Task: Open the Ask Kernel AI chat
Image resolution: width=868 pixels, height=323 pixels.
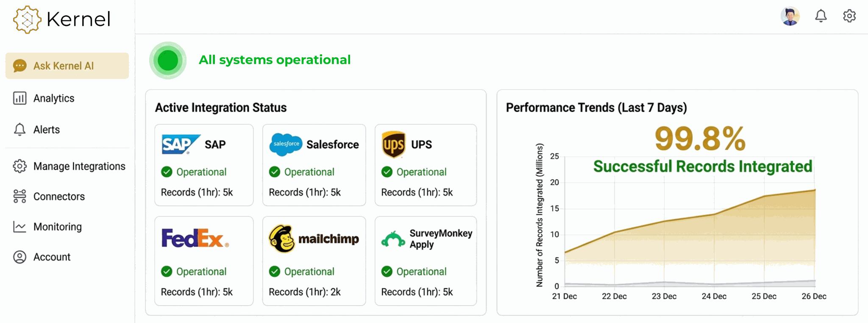Action: (67, 66)
